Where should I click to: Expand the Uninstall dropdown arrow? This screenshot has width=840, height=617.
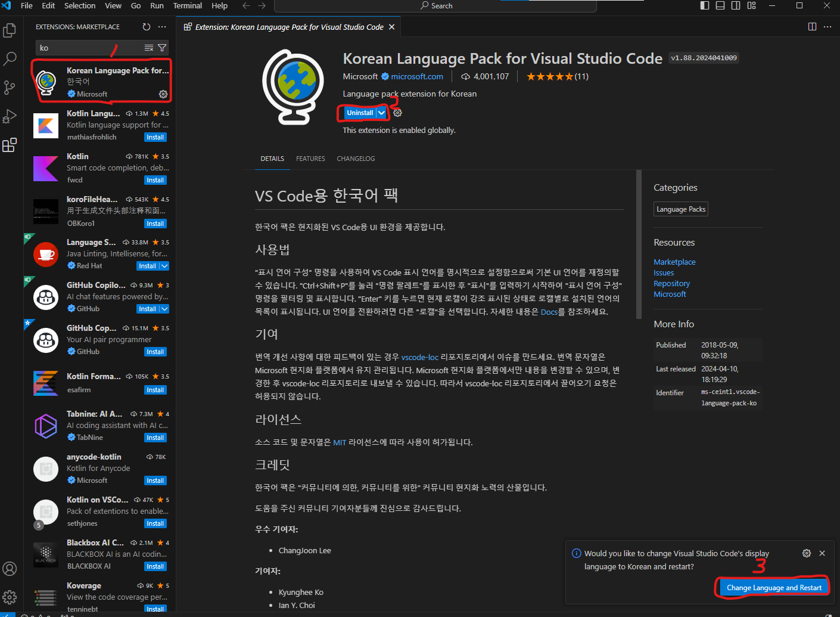pos(382,113)
